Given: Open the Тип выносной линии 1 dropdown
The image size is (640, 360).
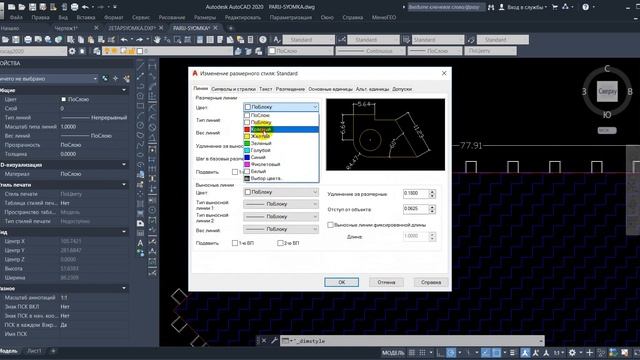Looking at the screenshot, I should (x=281, y=204).
